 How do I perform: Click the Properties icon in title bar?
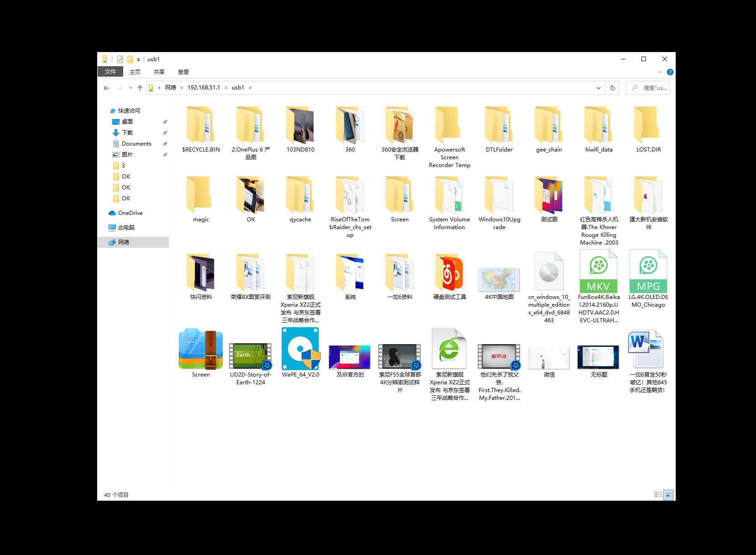tap(120, 59)
